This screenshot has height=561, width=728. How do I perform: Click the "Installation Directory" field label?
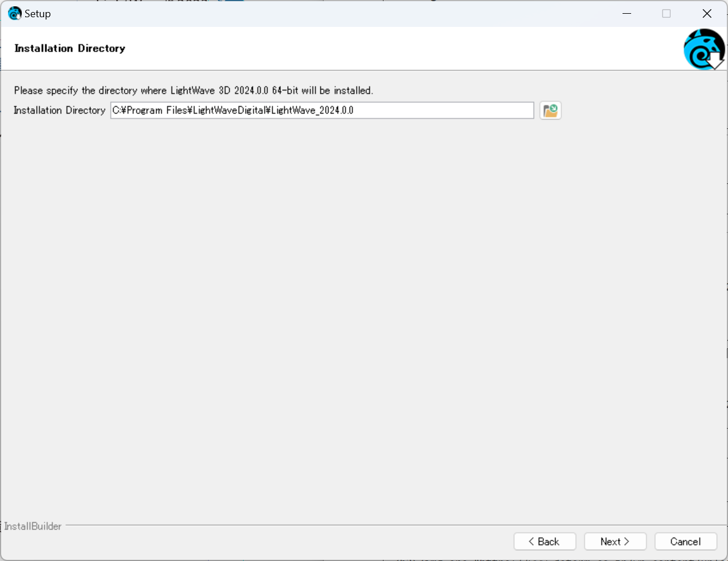tap(60, 110)
